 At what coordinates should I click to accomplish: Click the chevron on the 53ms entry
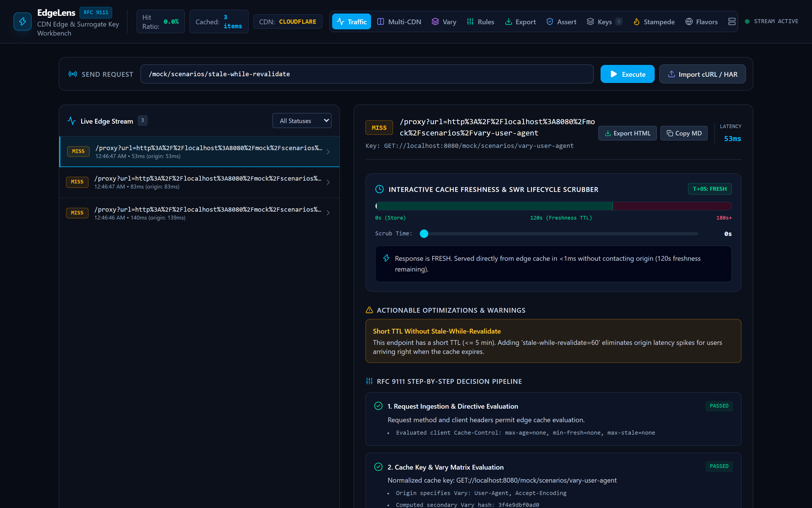[328, 152]
